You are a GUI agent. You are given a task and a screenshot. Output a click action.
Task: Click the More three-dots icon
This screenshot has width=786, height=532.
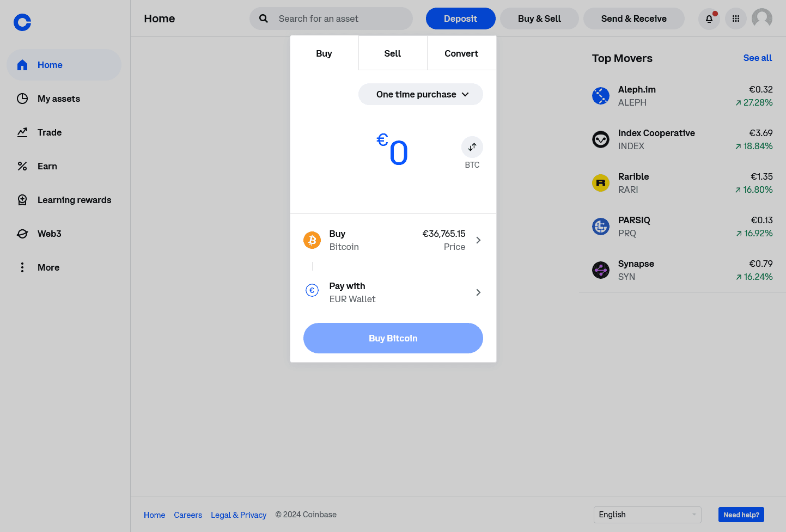22,267
